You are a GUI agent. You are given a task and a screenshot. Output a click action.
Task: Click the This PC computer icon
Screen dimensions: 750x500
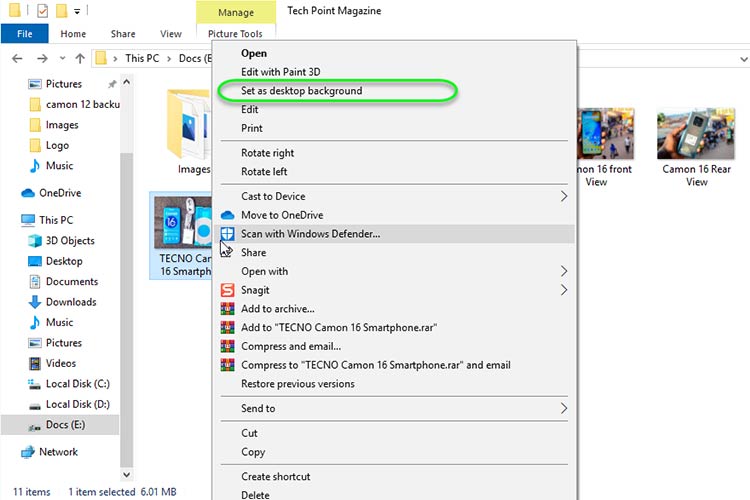tap(28, 220)
